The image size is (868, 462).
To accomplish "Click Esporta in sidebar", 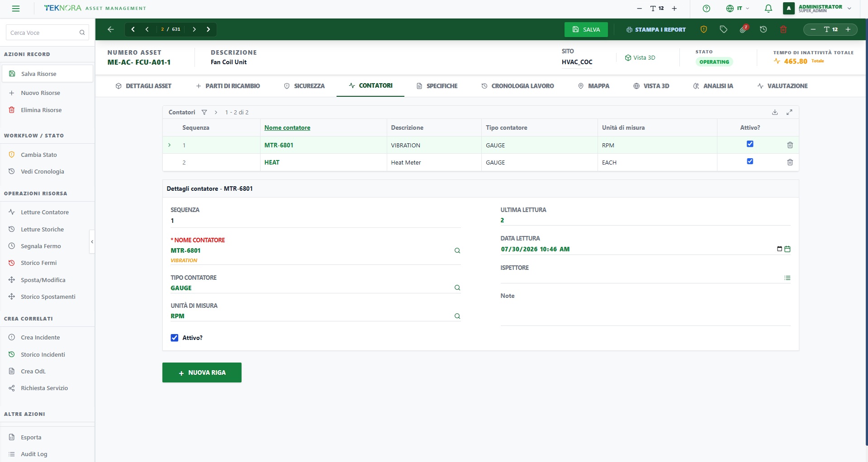I will tap(31, 437).
